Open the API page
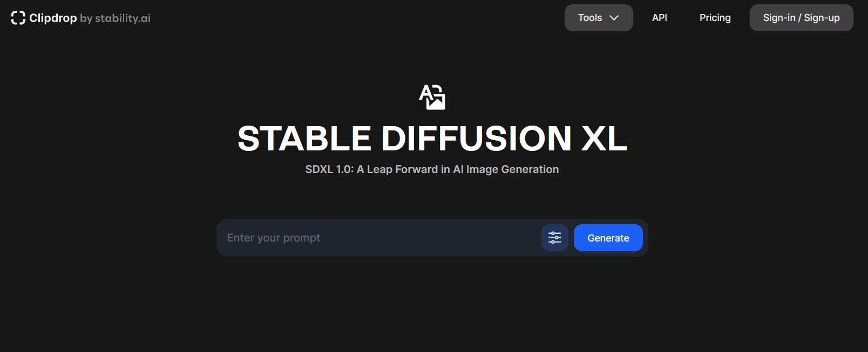 pos(660,18)
